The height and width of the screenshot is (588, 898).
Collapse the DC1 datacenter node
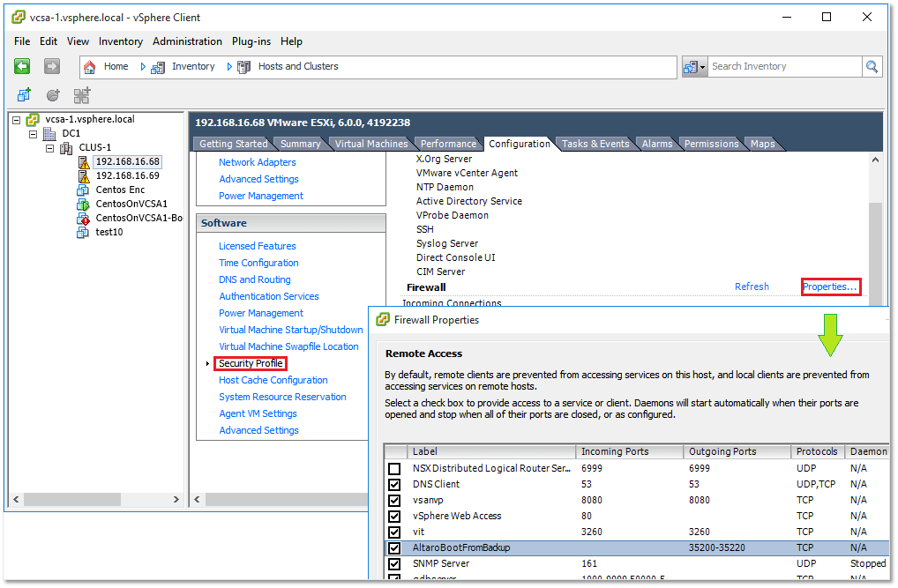tap(34, 134)
